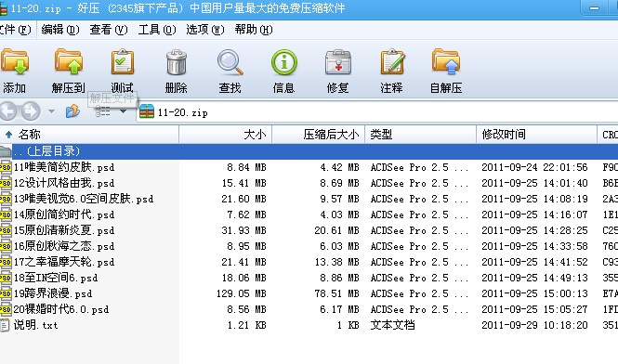Click the 文本文档 type cell
Image resolution: width=618 pixels, height=364 pixels.
coord(392,325)
